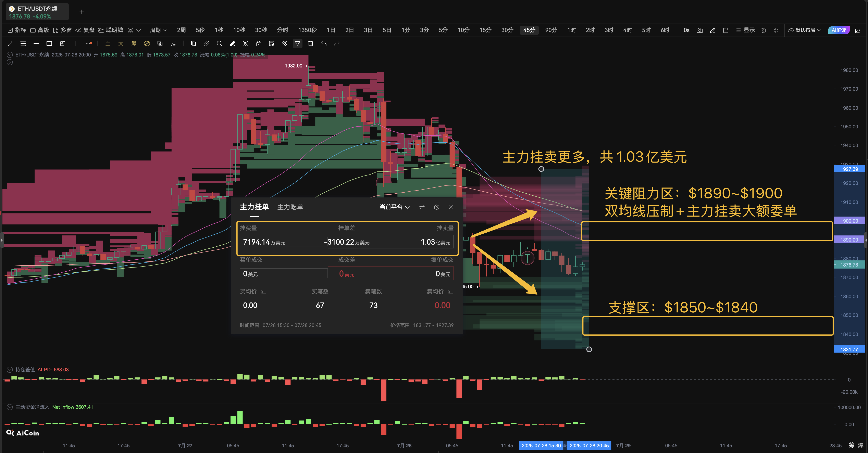The height and width of the screenshot is (453, 868).
Task: Select the 30分 timeframe
Action: [x=507, y=30]
